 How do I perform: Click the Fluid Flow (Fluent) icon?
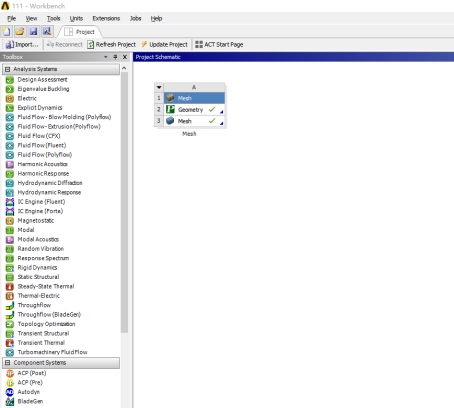pos(10,145)
